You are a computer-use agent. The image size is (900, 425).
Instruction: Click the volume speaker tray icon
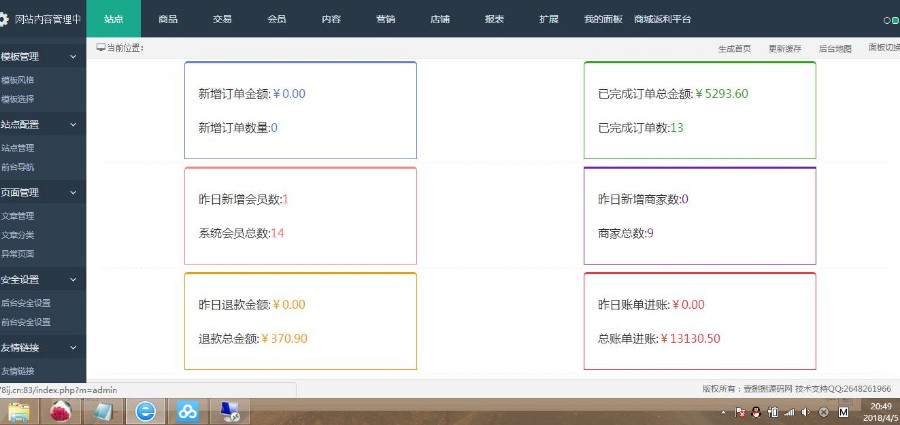806,412
